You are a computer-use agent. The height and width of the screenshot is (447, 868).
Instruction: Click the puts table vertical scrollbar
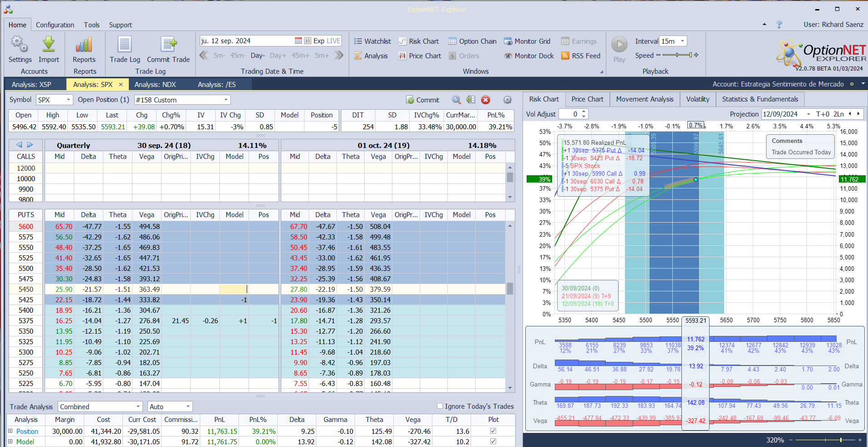pos(510,307)
